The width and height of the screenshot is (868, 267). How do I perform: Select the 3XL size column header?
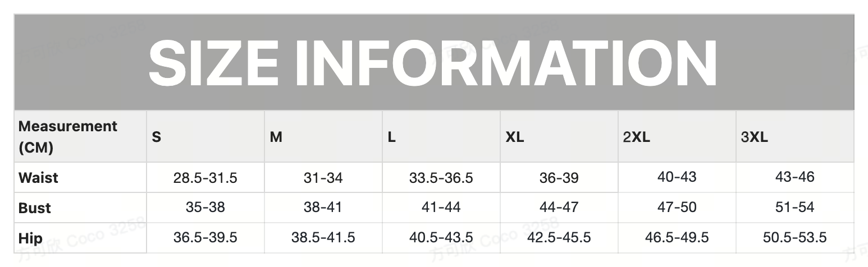click(754, 137)
